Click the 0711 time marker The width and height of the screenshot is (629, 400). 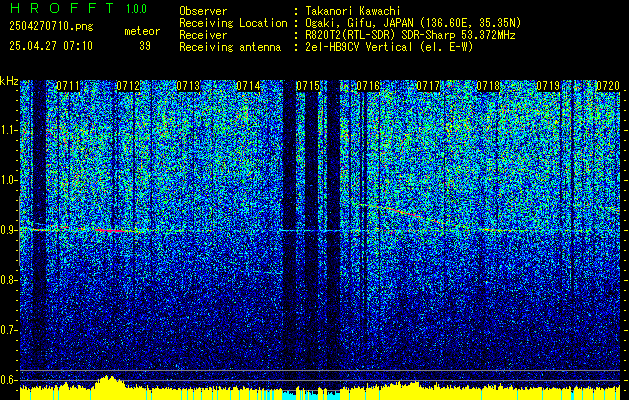click(68, 86)
